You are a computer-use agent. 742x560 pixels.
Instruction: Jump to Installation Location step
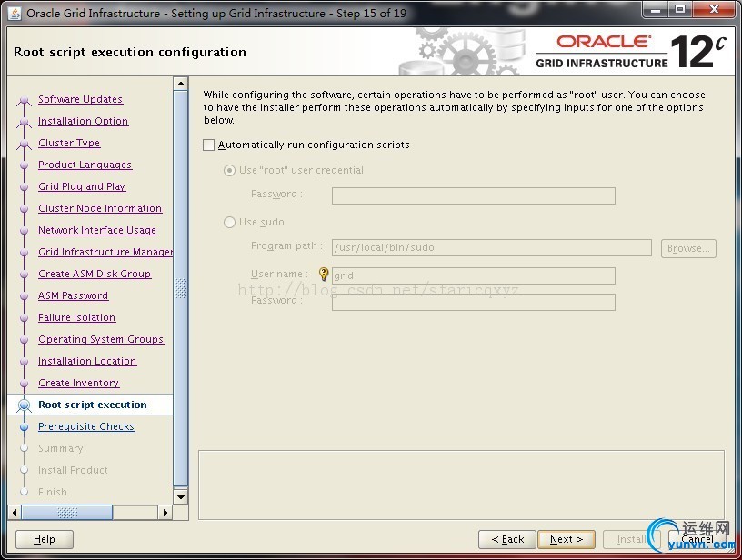[x=87, y=361]
